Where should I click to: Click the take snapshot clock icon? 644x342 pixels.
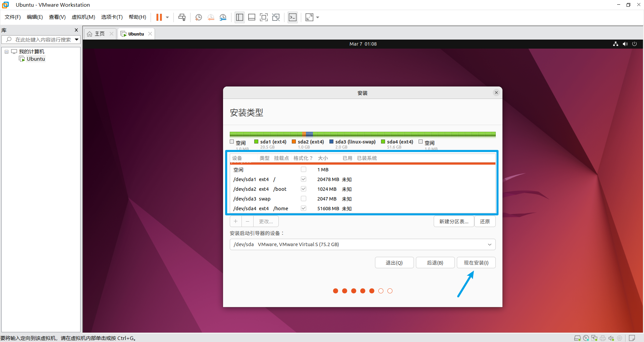(x=199, y=17)
